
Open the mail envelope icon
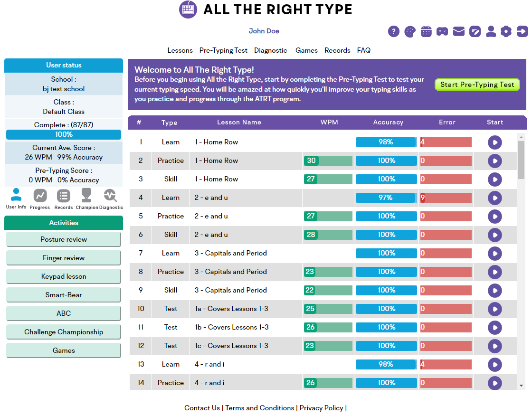coord(459,31)
